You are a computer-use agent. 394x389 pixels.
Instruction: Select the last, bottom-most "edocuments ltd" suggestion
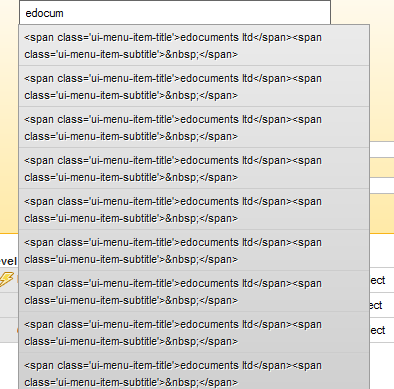point(194,371)
